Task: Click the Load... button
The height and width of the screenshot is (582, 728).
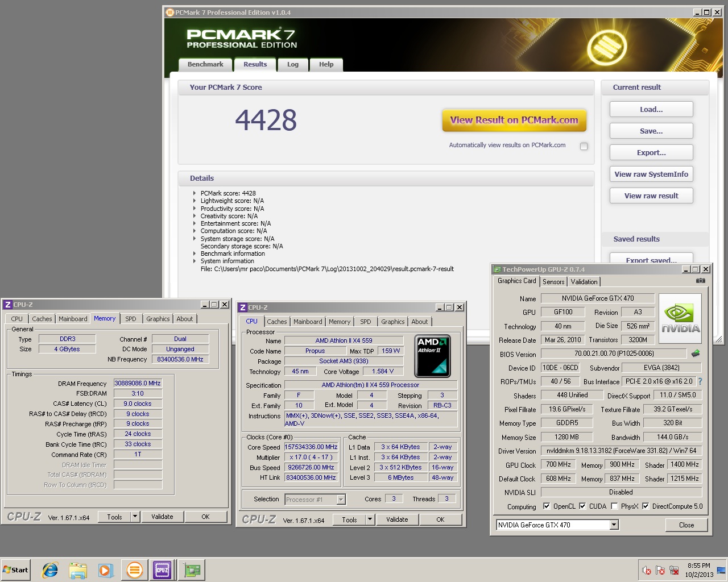Action: pos(651,109)
